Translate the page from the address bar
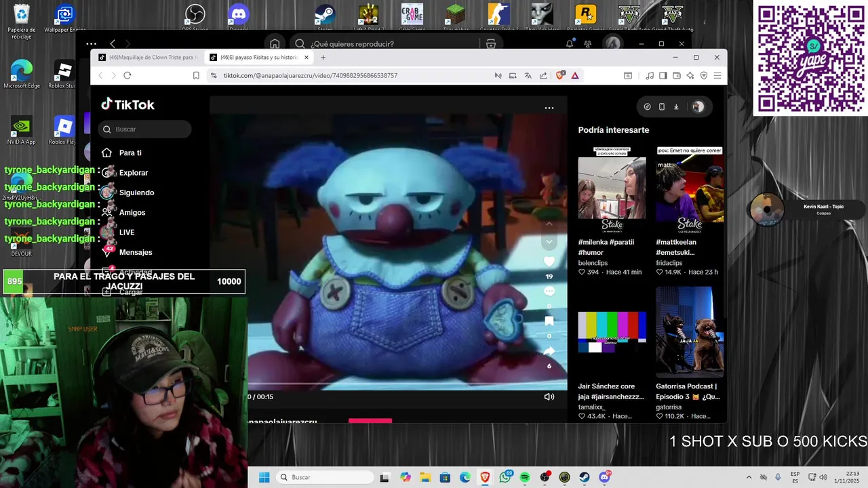868x488 pixels. [x=528, y=75]
